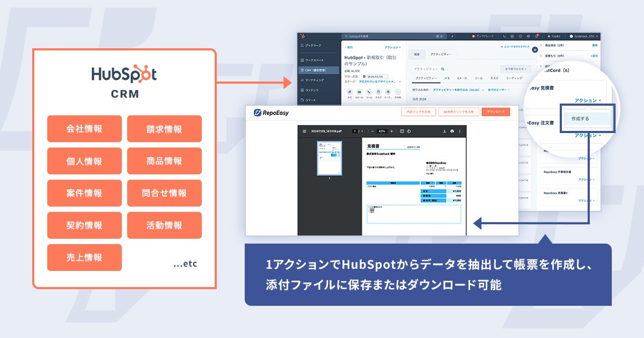The width and height of the screenshot is (644, 338).
Task: Open アクション dropdown on 見積書 card
Action: pyautogui.click(x=587, y=100)
